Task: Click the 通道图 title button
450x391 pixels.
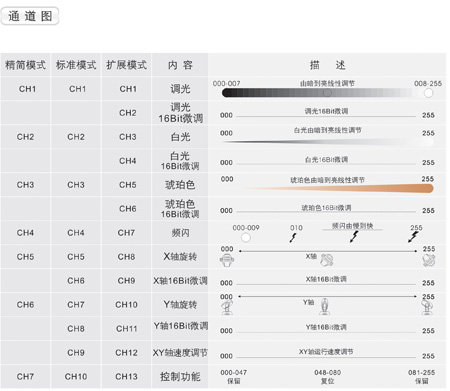Action: 30,16
